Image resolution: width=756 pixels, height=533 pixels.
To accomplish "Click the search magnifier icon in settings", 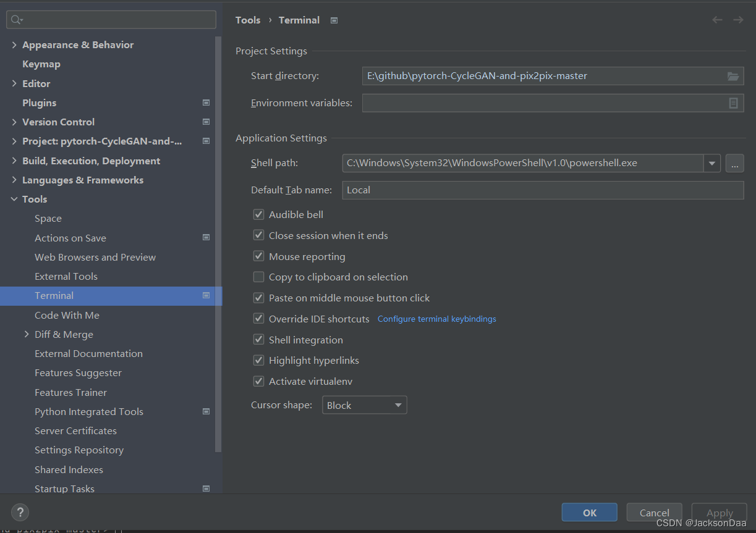I will (x=16, y=20).
